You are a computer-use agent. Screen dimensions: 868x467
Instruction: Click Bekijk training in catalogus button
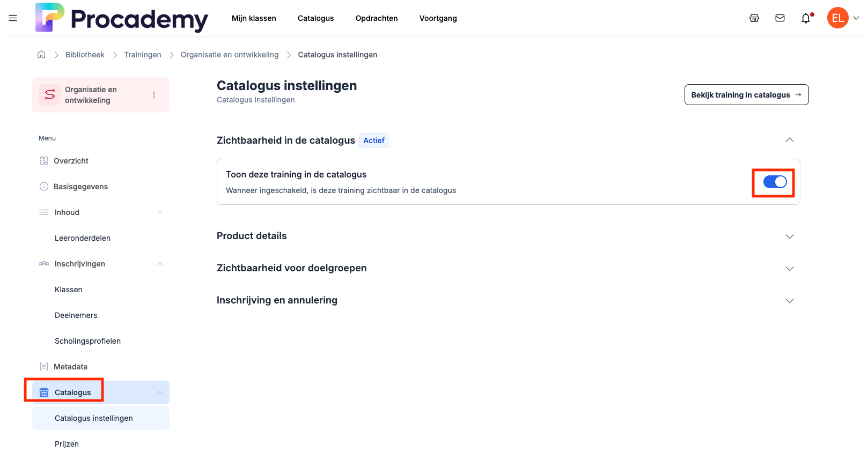[x=746, y=95]
